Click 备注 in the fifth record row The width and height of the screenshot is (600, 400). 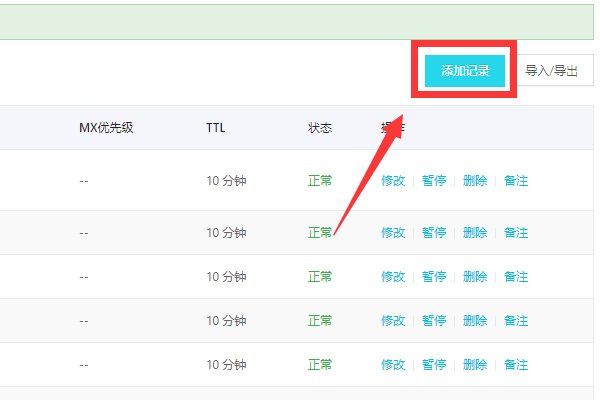click(516, 365)
